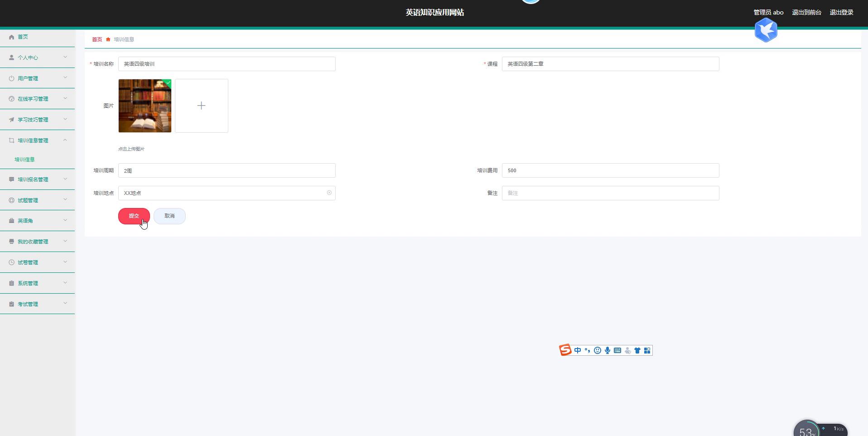Toggle punctuation mode in the IME toolbar
The width and height of the screenshot is (868, 436).
[588, 350]
